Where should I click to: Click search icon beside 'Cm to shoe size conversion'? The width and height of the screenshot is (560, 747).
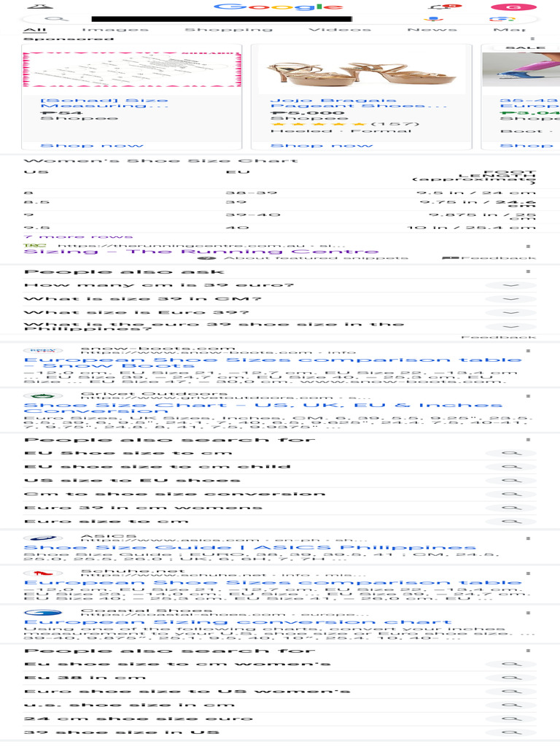pyautogui.click(x=511, y=494)
